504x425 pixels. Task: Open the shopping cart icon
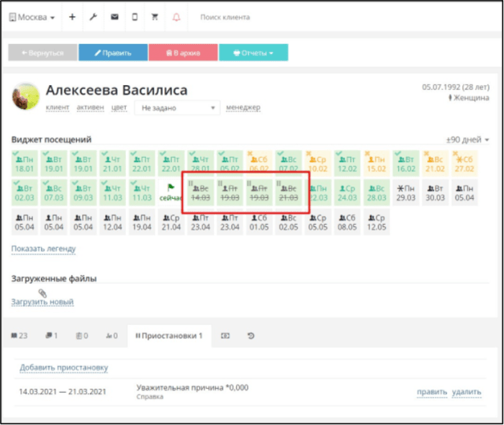pyautogui.click(x=155, y=17)
